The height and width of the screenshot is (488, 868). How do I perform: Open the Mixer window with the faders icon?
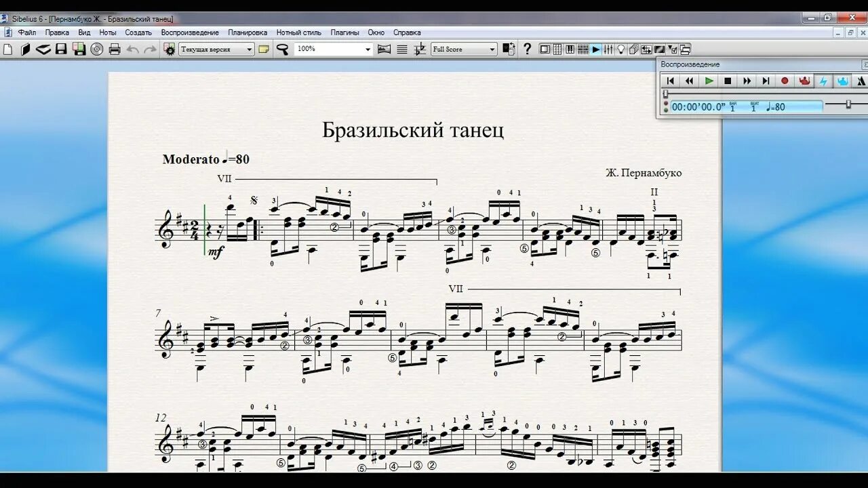(608, 49)
